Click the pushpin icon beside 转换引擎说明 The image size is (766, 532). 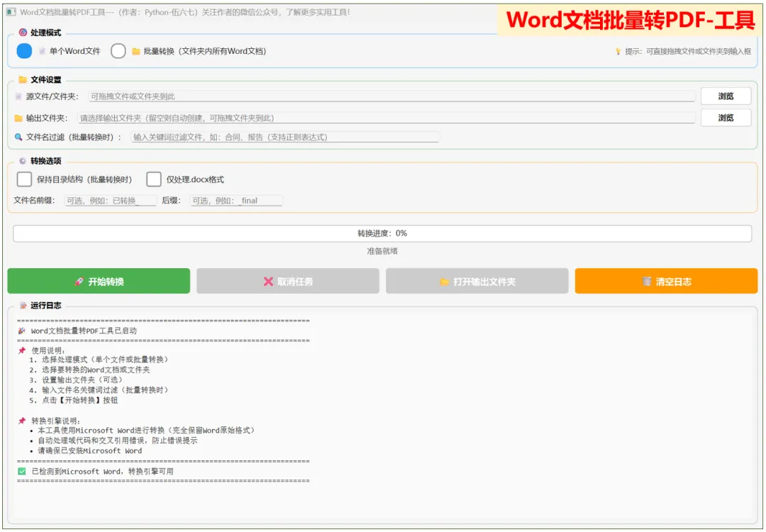coord(21,421)
